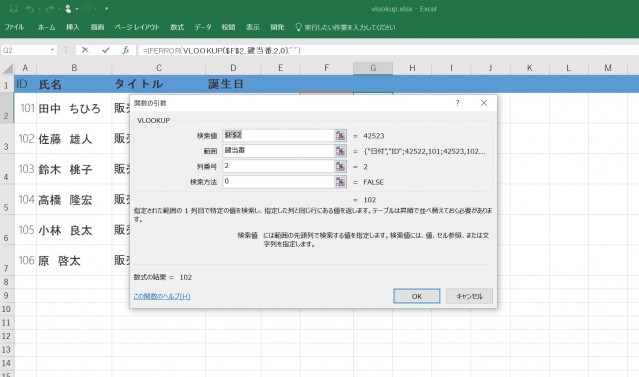This screenshot has width=639, height=377.
Task: Open the ファイル tab
Action: coord(14,27)
